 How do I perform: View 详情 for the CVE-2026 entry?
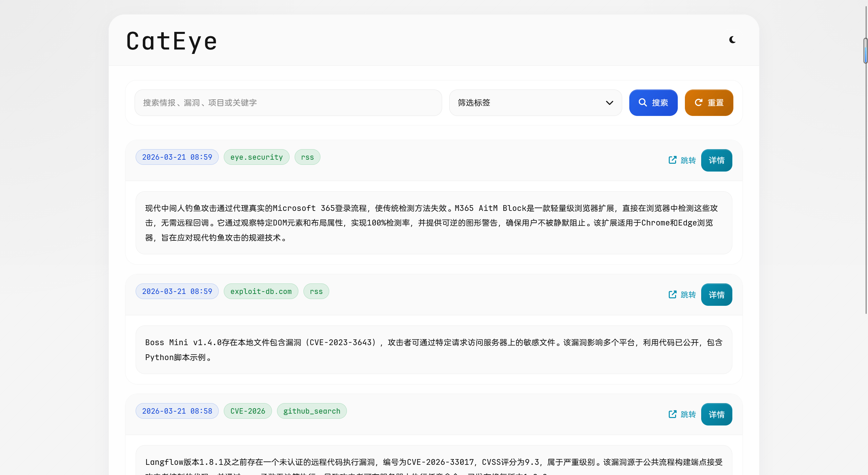[x=716, y=414]
